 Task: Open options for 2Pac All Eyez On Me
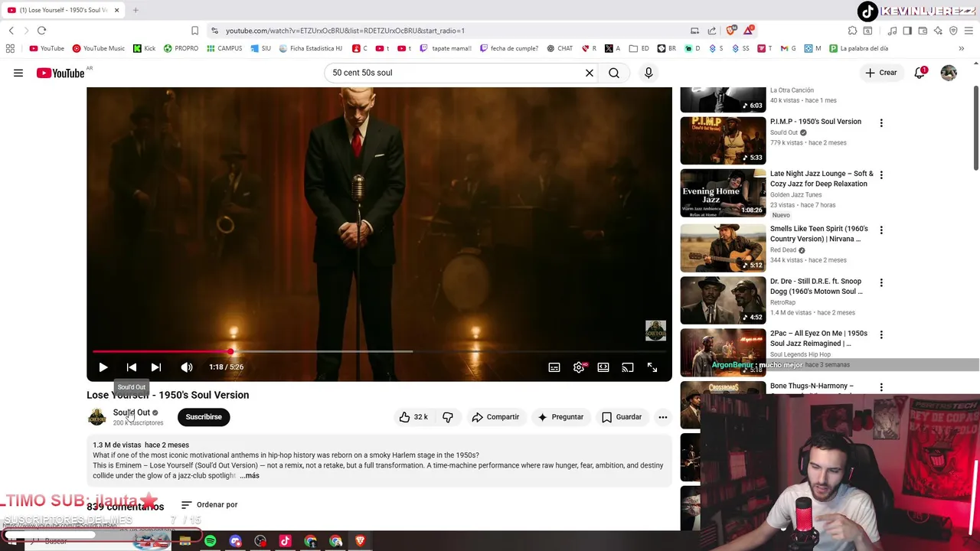(x=881, y=334)
